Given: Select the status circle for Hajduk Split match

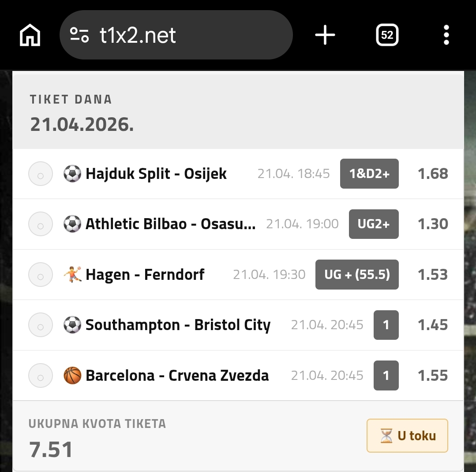Looking at the screenshot, I should (41, 174).
